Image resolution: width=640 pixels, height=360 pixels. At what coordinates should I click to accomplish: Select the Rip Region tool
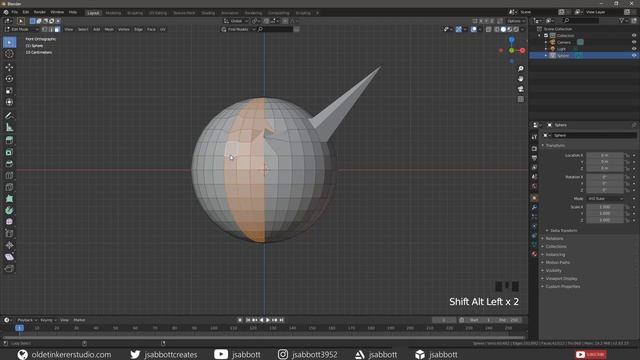(9, 268)
